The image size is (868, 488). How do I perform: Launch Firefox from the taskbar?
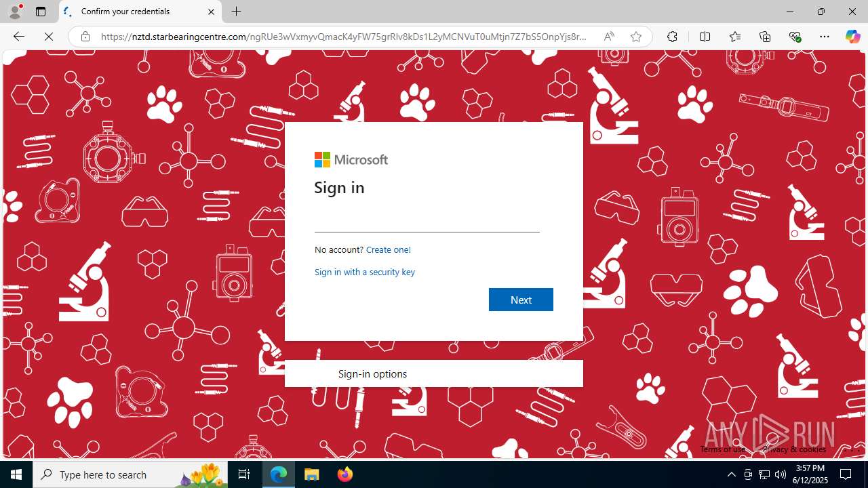coord(344,474)
